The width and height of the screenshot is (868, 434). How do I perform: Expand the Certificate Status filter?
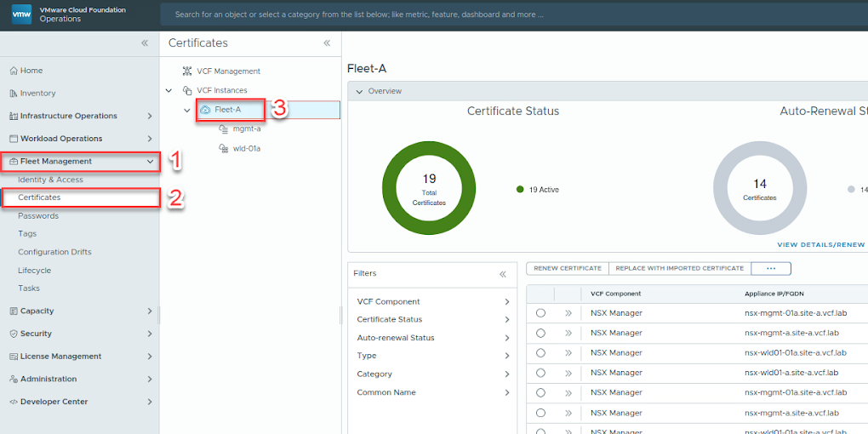click(x=506, y=320)
